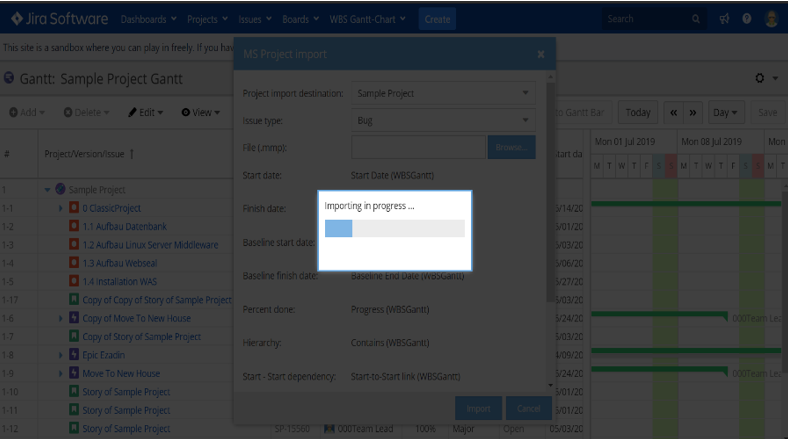This screenshot has width=788, height=439.
Task: Open the View dropdown
Action: pos(201,113)
